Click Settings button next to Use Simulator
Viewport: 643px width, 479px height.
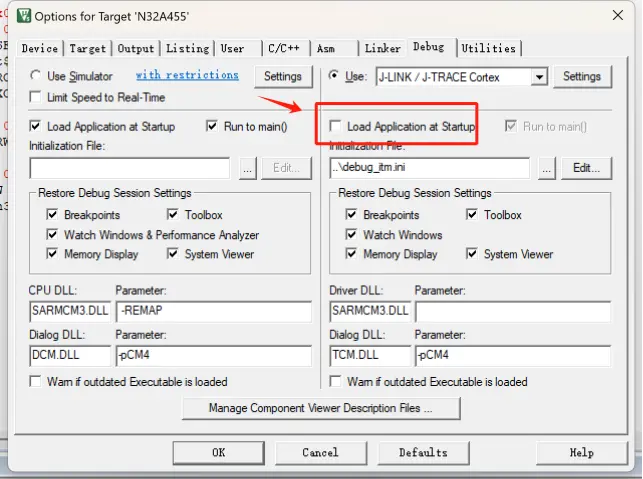click(283, 76)
